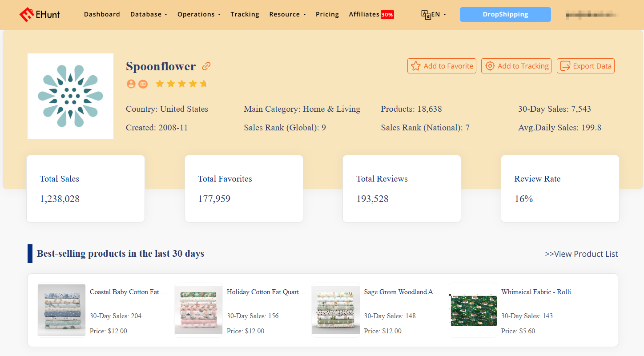The width and height of the screenshot is (644, 356).
Task: Click the card icon beside the profile icon
Action: pos(143,84)
